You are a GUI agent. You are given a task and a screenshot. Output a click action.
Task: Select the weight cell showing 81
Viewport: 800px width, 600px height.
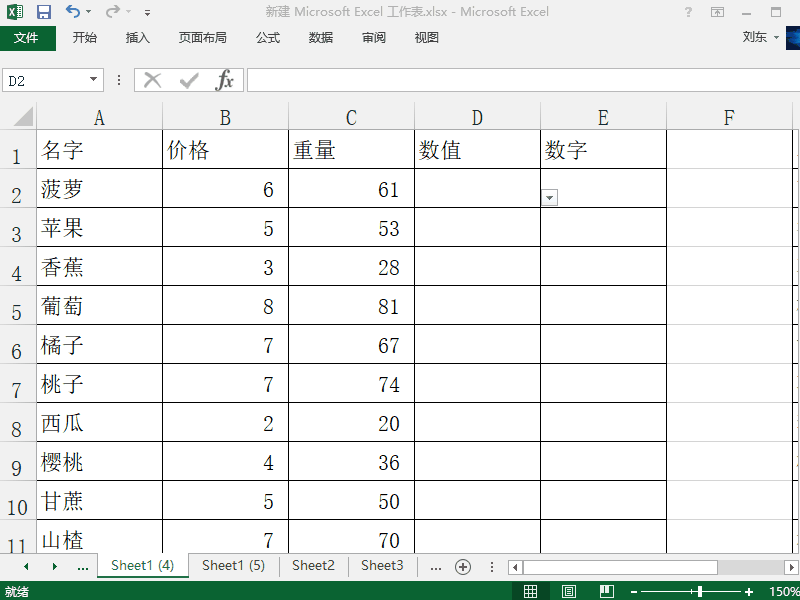352,305
